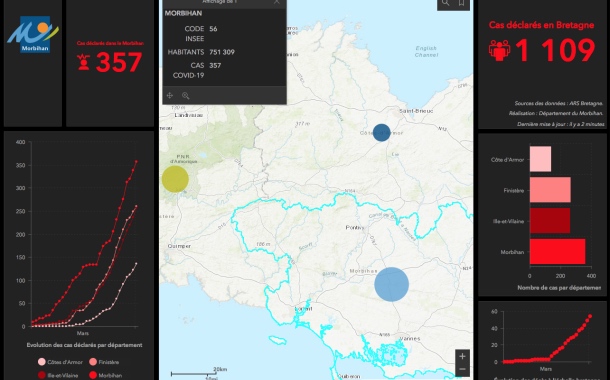
Task: Click the last point on deaths curve
Action: click(x=590, y=316)
